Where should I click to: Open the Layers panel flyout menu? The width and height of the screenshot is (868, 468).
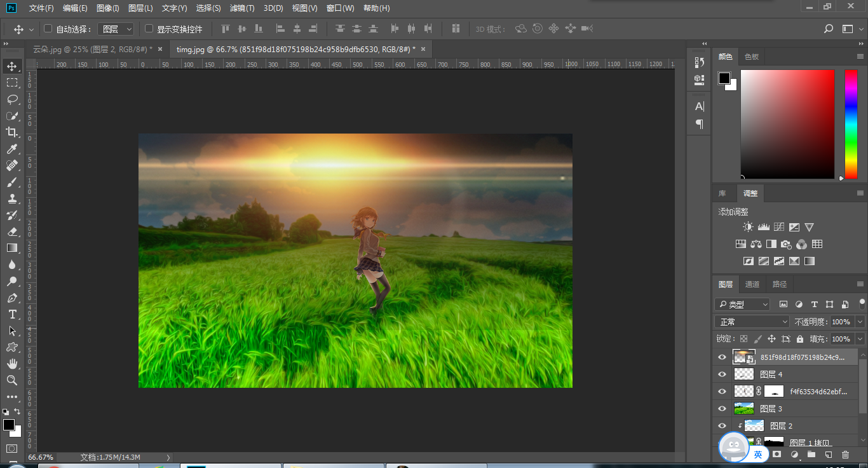coord(860,284)
